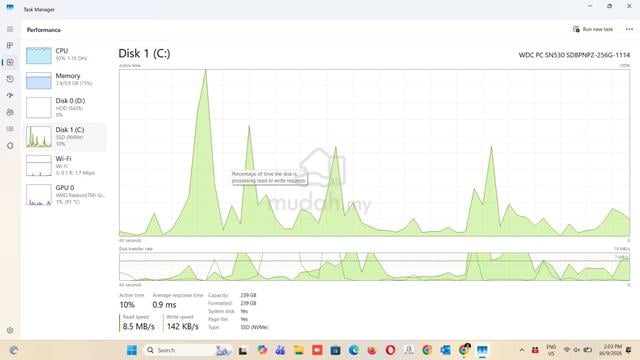Click the 8.5 MB/s read speed value
Screen dimensions: 640x360
(x=138, y=327)
